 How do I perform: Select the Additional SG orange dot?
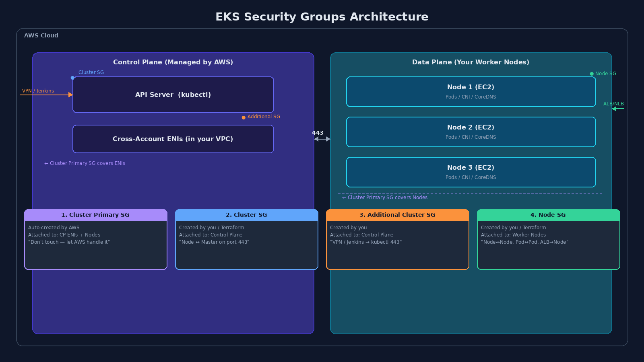pyautogui.click(x=244, y=117)
